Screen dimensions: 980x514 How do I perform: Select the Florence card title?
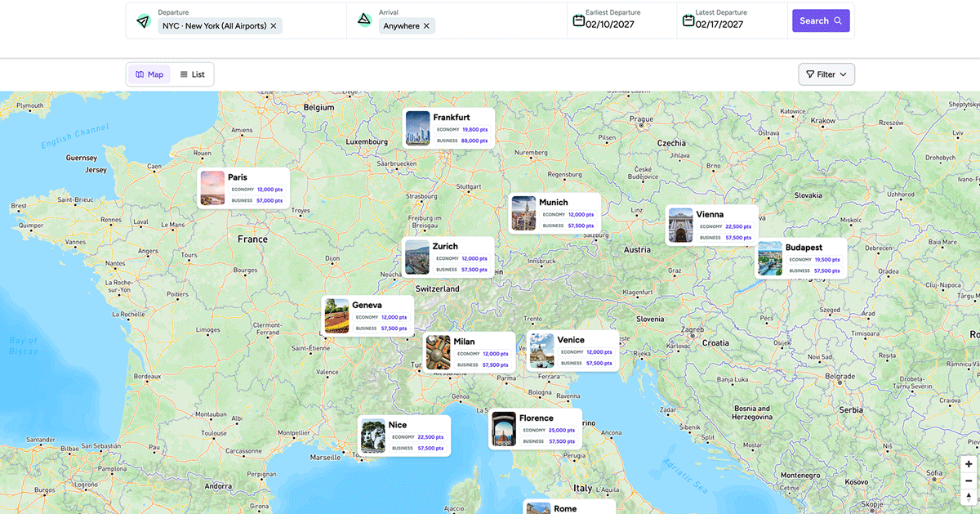(x=537, y=418)
